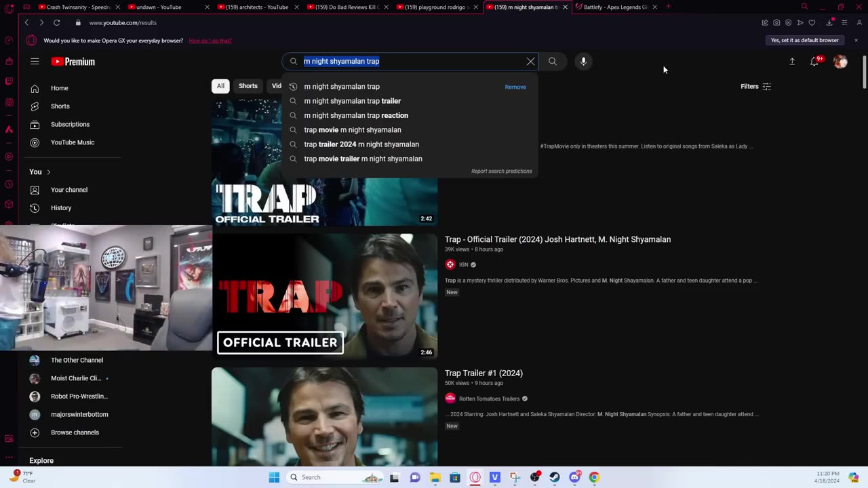The image size is (868, 488).
Task: Run the search with the magnifier button
Action: [553, 62]
